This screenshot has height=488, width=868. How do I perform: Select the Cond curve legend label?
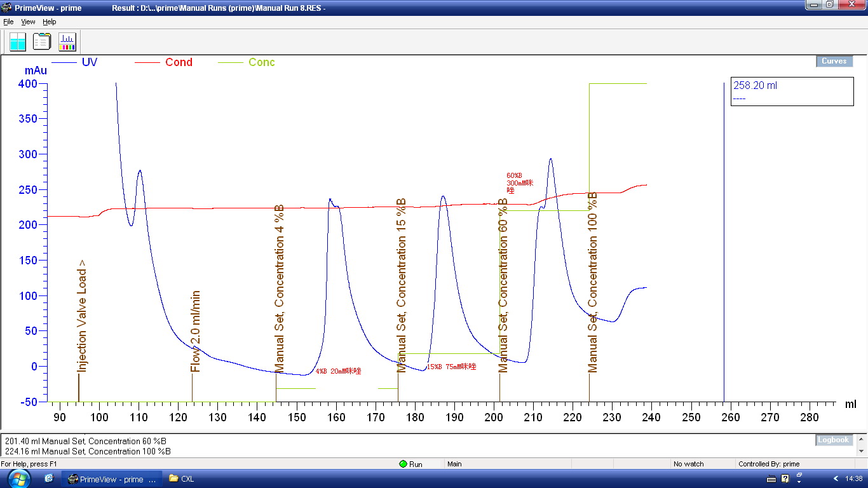(179, 62)
